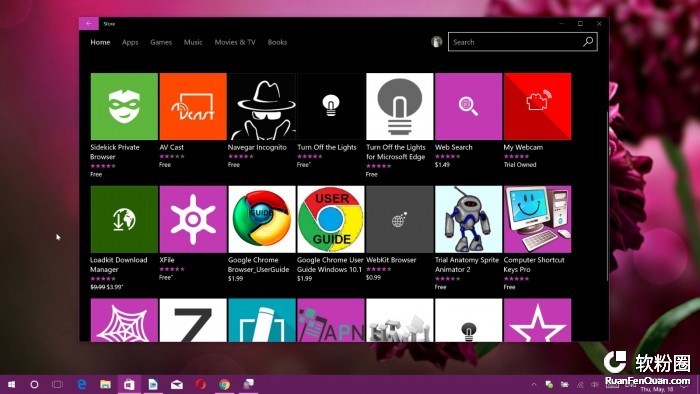Open Cortana circle on the taskbar
Viewport: 700px width, 394px height.
34,384
